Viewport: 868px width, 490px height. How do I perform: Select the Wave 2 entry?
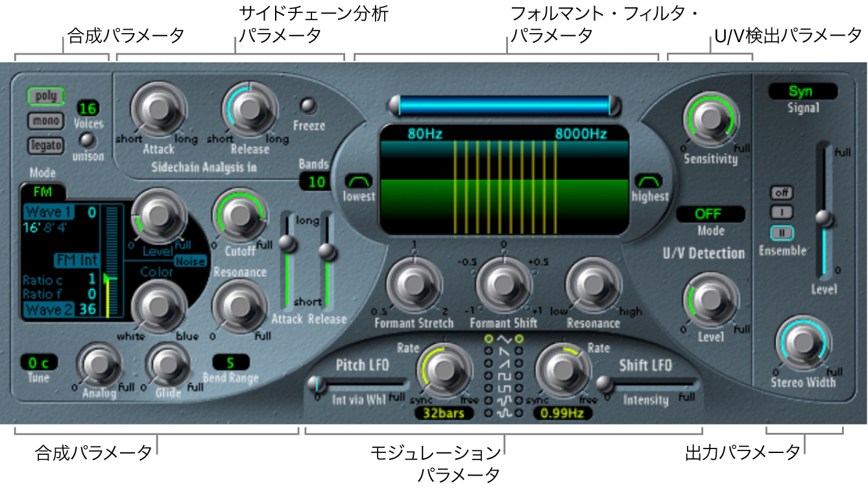click(x=49, y=310)
